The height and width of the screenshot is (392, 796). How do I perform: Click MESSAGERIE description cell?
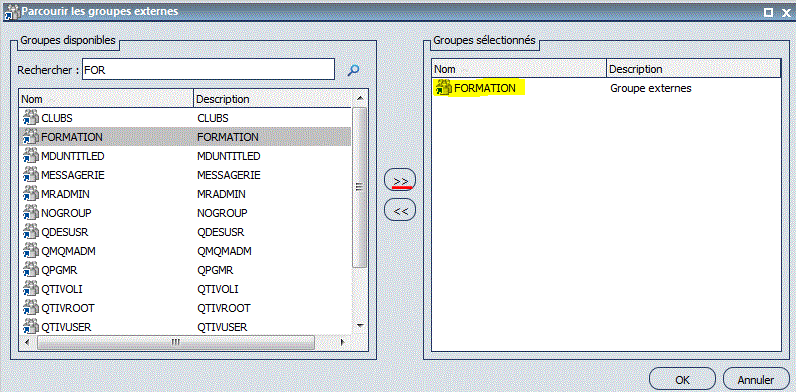coord(228,175)
